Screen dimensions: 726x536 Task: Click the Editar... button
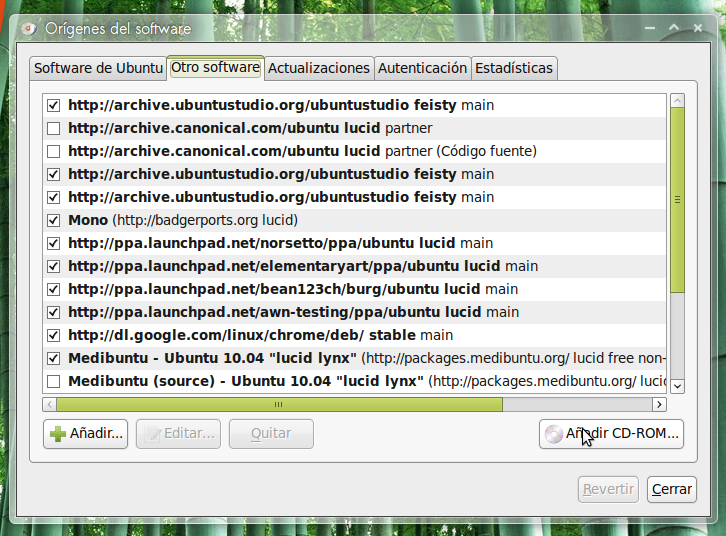click(x=178, y=434)
